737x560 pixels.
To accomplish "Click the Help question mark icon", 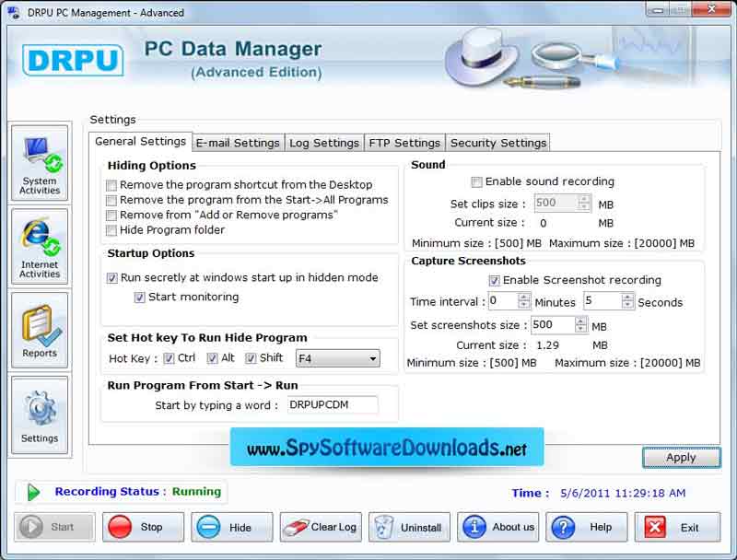I will click(x=563, y=527).
